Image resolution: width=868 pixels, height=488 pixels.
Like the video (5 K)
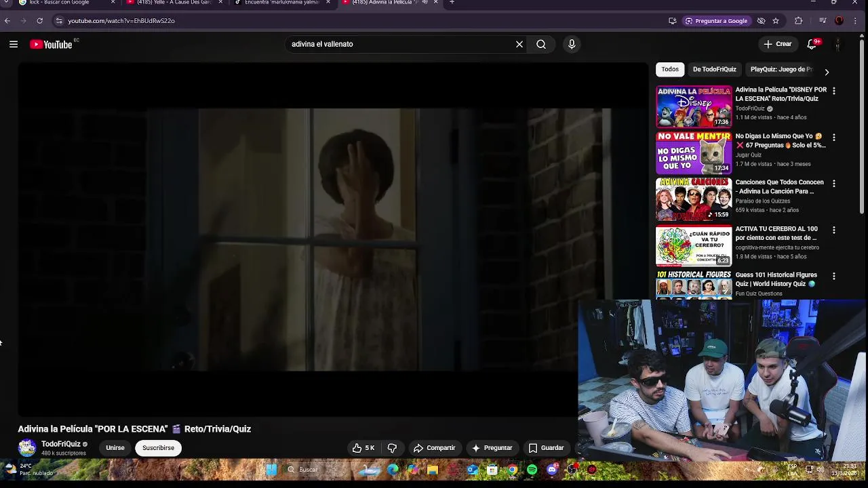tap(363, 447)
